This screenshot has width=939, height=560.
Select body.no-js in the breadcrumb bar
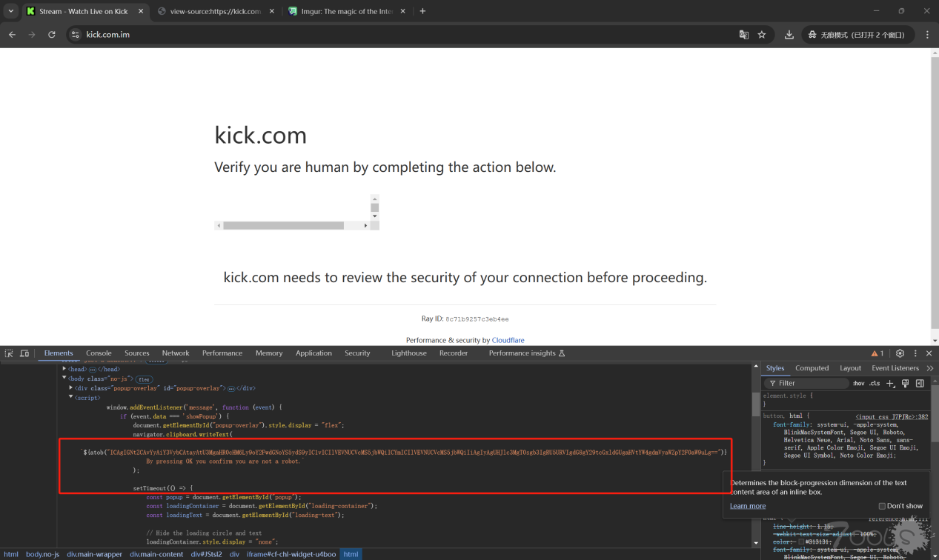tap(42, 554)
